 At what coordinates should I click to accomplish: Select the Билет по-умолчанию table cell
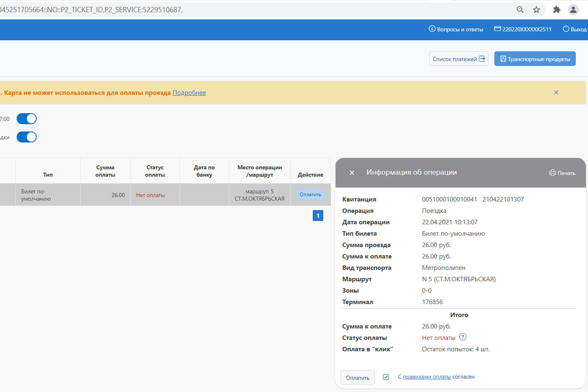48,195
